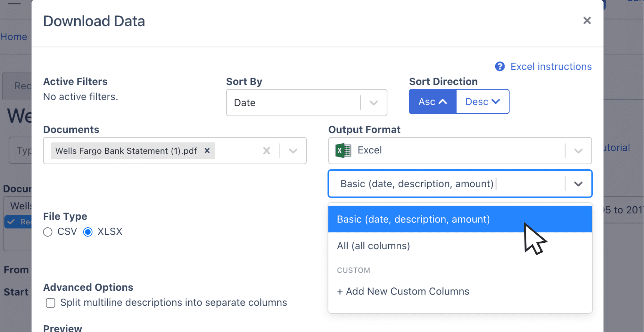Expand the Documents selection dropdown

pyautogui.click(x=293, y=150)
